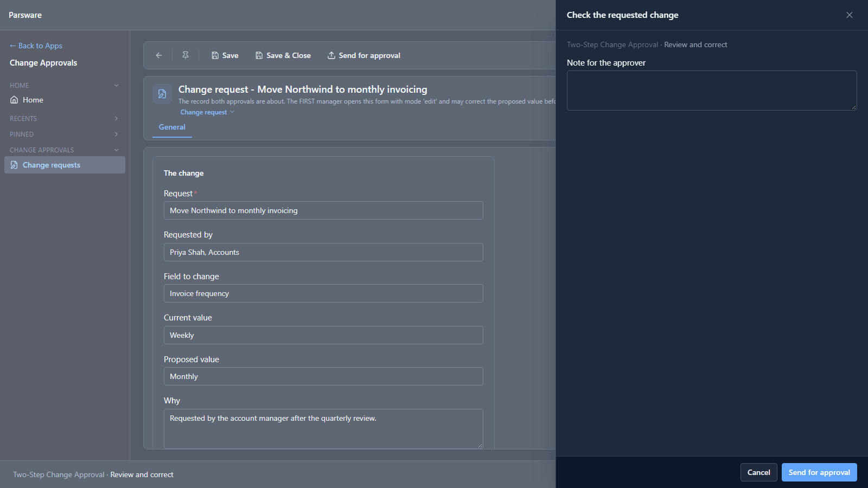868x488 pixels.
Task: Click the approver note resize handle
Action: click(x=854, y=107)
